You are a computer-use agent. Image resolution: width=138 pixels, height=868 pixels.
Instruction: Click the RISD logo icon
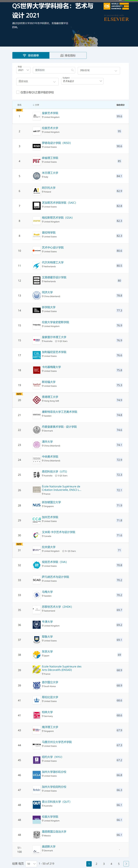(37, 146)
